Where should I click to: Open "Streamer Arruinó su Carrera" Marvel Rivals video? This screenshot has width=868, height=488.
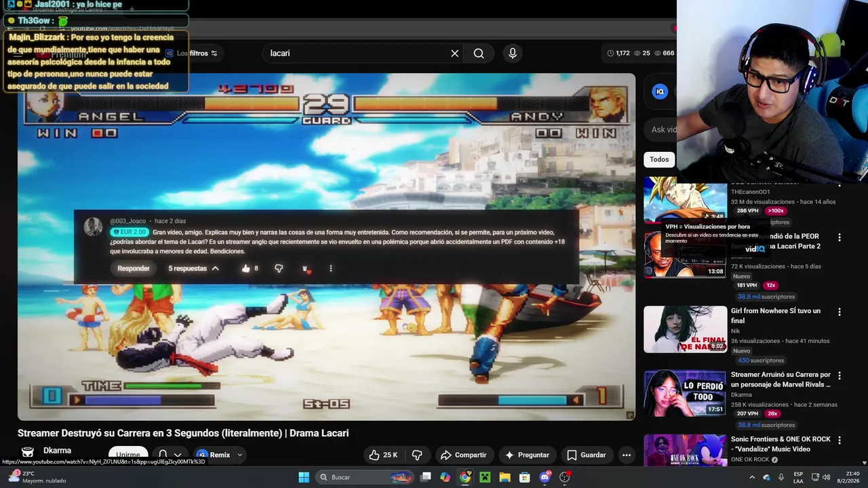[781, 380]
